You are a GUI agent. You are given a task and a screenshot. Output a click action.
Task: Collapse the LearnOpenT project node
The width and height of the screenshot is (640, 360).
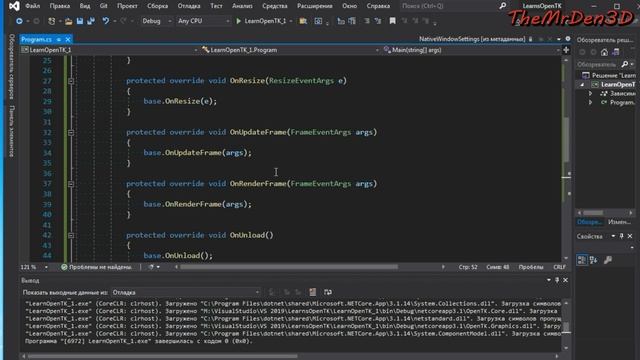(582, 84)
